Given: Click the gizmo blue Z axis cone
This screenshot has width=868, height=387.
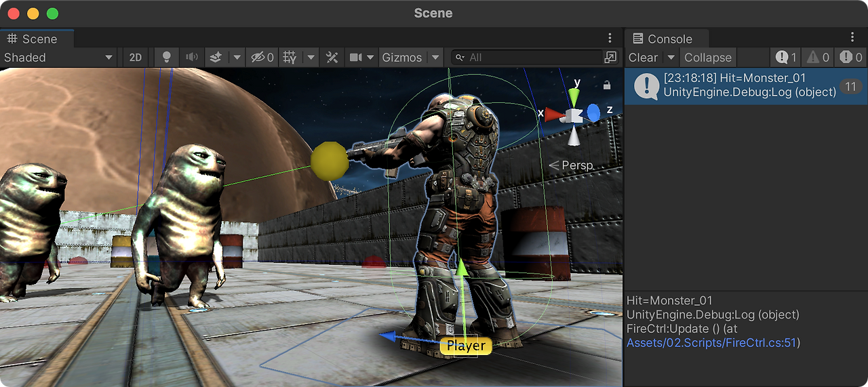Looking at the screenshot, I should [593, 113].
